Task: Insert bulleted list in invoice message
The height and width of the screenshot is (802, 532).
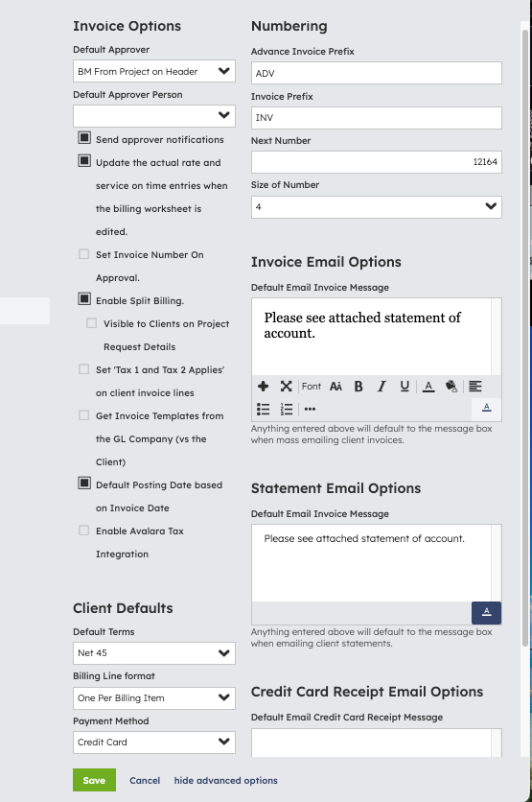Action: coord(264,410)
